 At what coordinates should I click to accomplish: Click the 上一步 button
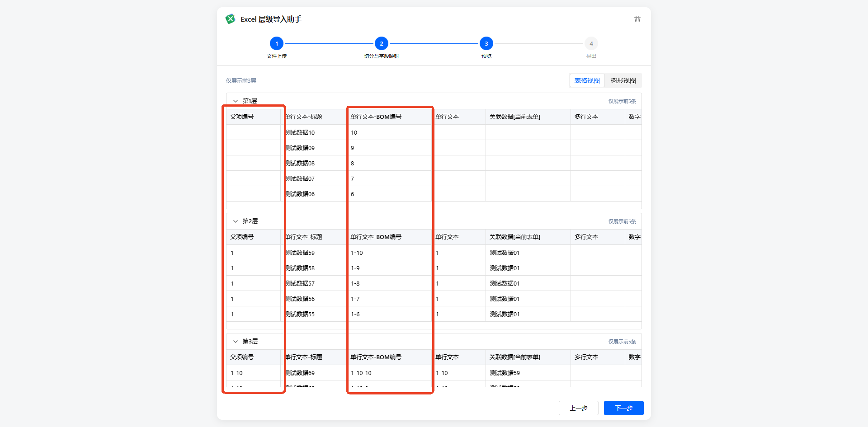click(579, 408)
